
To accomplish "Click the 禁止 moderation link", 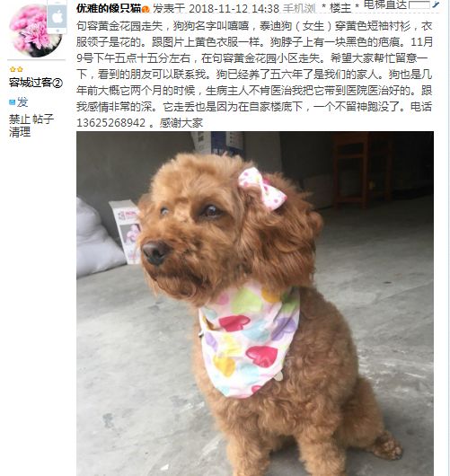I will [x=20, y=119].
